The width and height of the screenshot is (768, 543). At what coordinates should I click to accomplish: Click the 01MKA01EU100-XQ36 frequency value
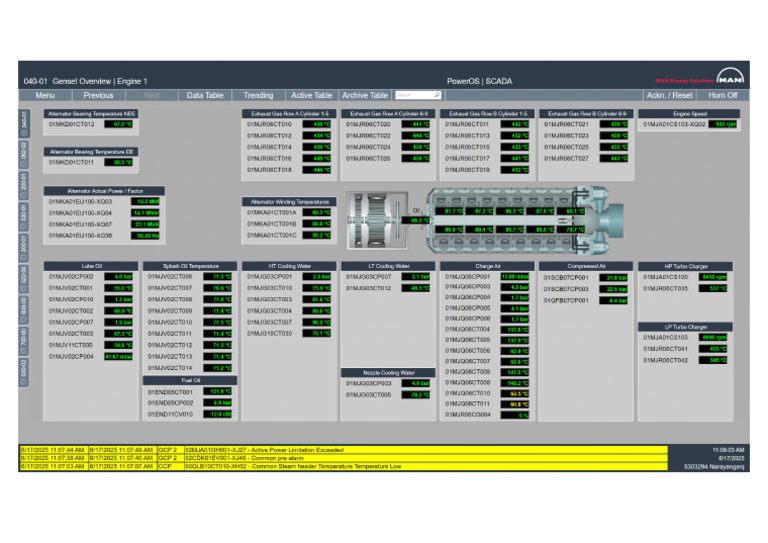pyautogui.click(x=145, y=236)
